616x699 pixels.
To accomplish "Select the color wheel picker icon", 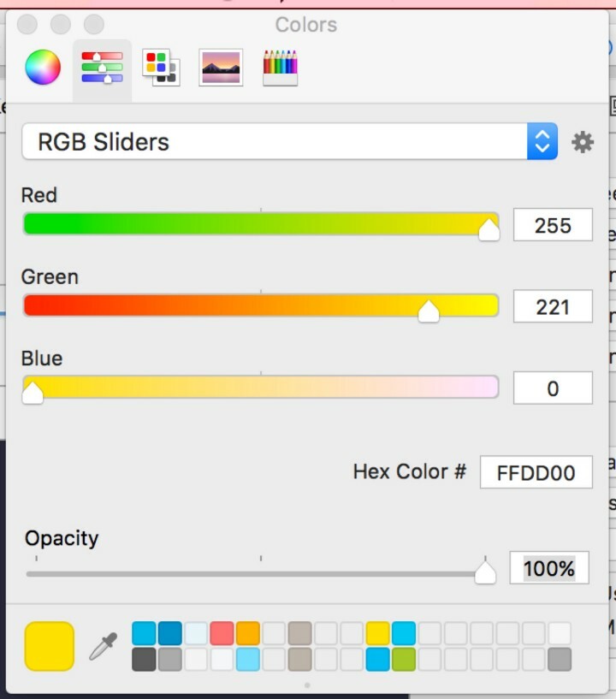I will pyautogui.click(x=43, y=68).
